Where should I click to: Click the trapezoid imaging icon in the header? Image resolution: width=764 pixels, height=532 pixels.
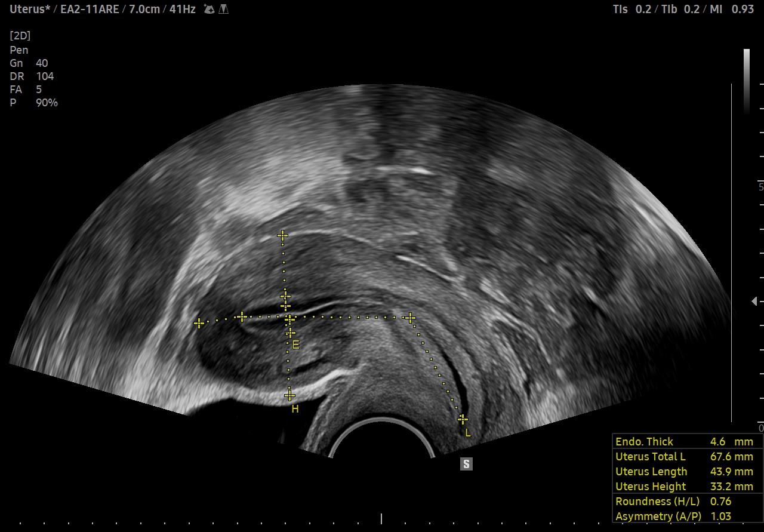(x=224, y=9)
